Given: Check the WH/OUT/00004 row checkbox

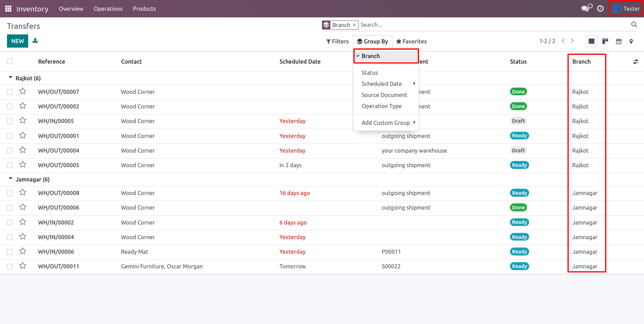Looking at the screenshot, I should (x=10, y=151).
